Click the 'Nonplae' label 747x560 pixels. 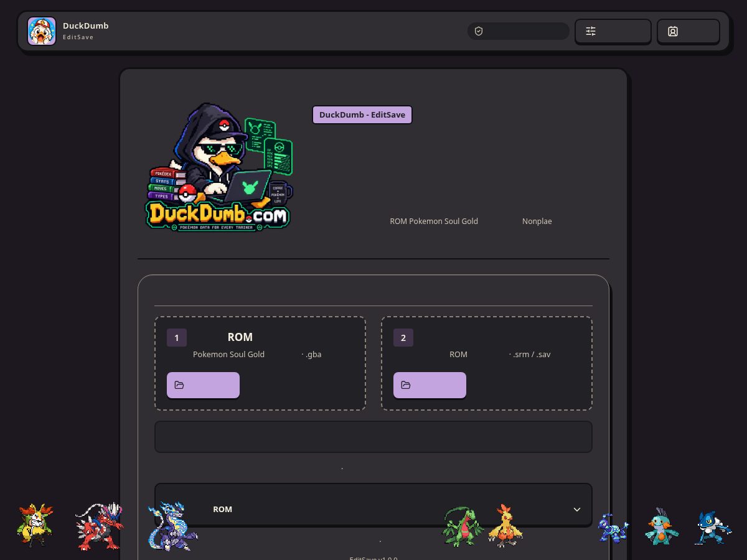click(537, 221)
